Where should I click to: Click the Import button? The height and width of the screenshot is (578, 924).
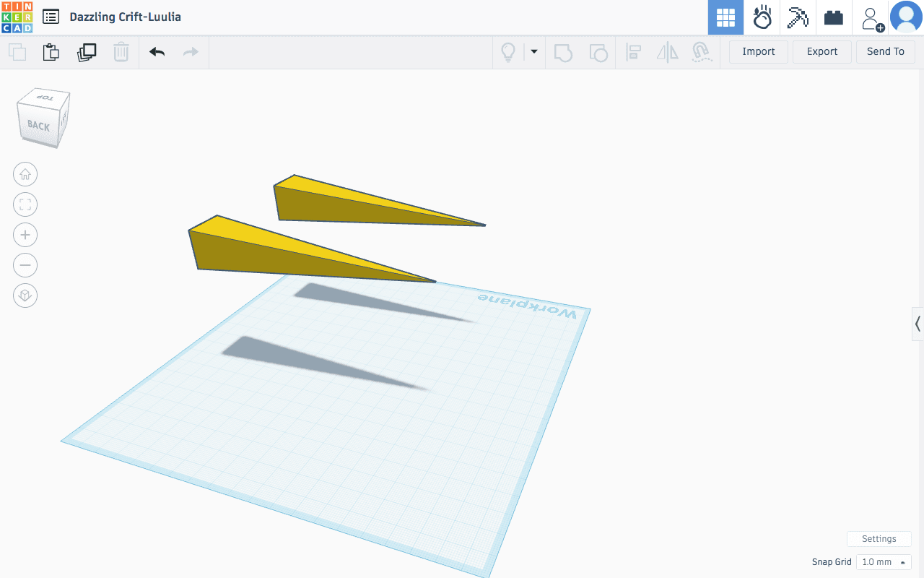(758, 51)
